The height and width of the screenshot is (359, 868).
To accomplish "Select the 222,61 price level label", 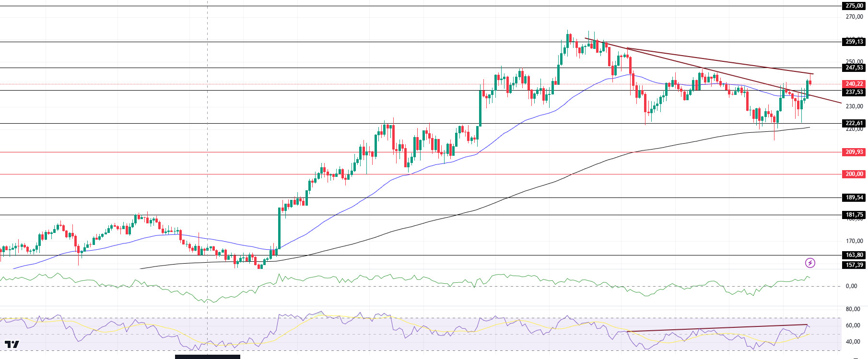I will coord(854,123).
